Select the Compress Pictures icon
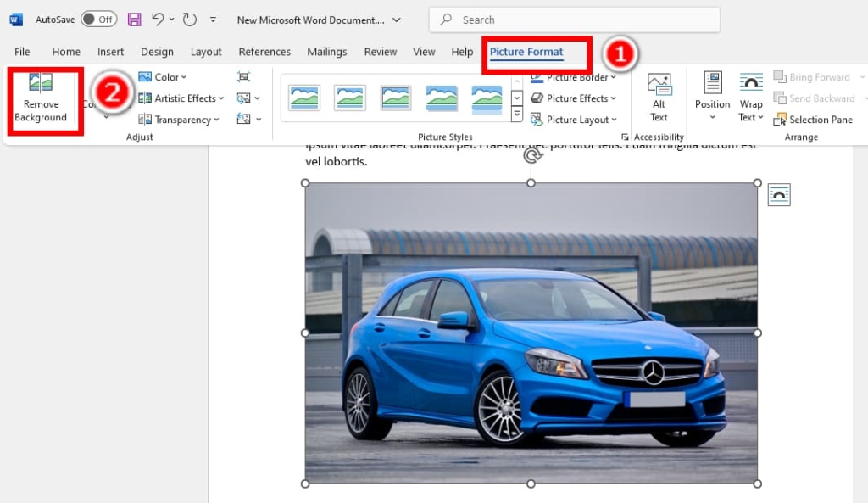 243,76
